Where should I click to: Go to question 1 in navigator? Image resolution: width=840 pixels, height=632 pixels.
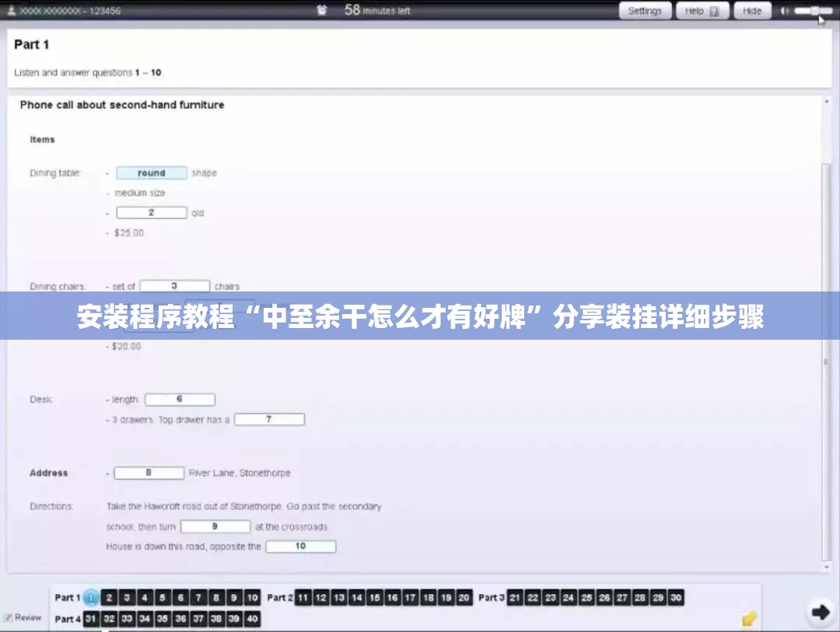click(90, 598)
